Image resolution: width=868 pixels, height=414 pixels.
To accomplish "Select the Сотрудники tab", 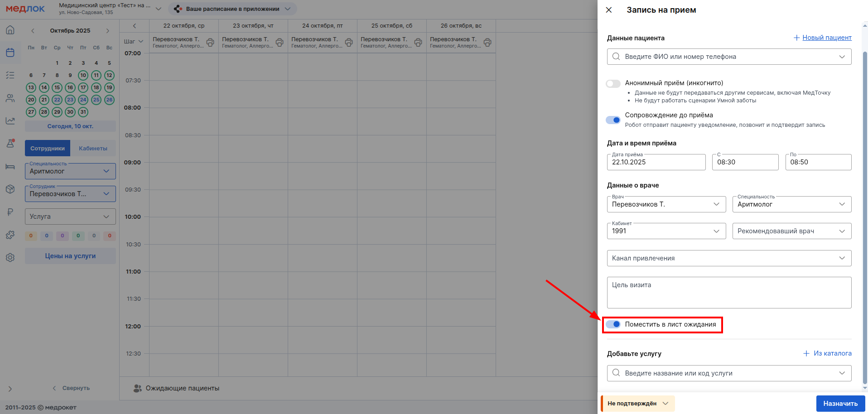I will [x=48, y=149].
